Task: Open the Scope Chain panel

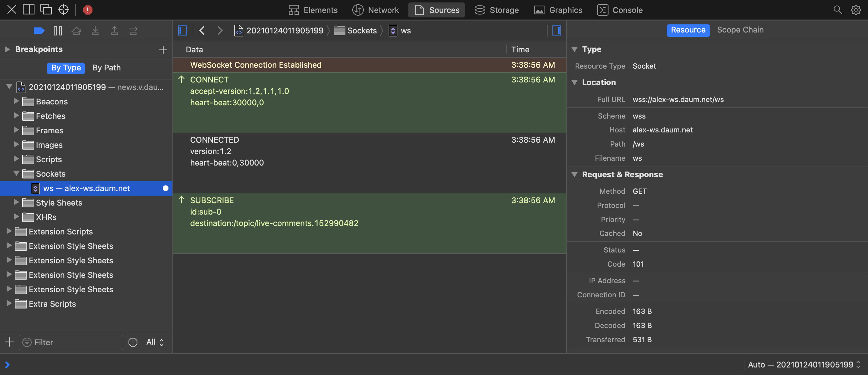Action: point(740,29)
